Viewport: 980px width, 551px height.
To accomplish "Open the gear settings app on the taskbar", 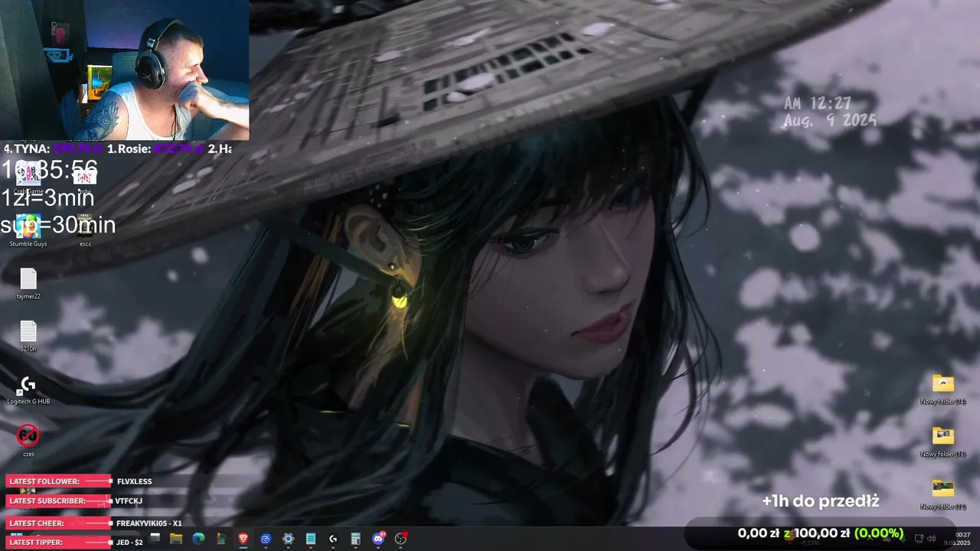I will [x=288, y=539].
